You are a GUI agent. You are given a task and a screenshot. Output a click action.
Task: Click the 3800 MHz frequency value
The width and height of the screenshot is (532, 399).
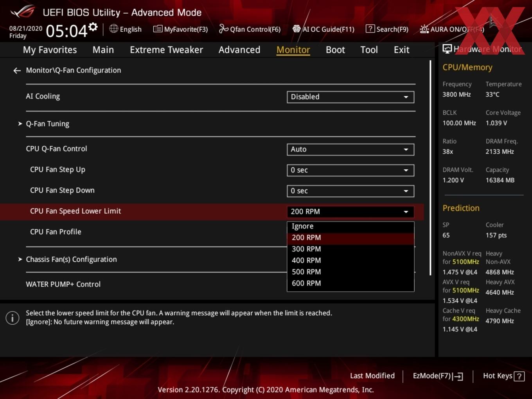coord(457,94)
